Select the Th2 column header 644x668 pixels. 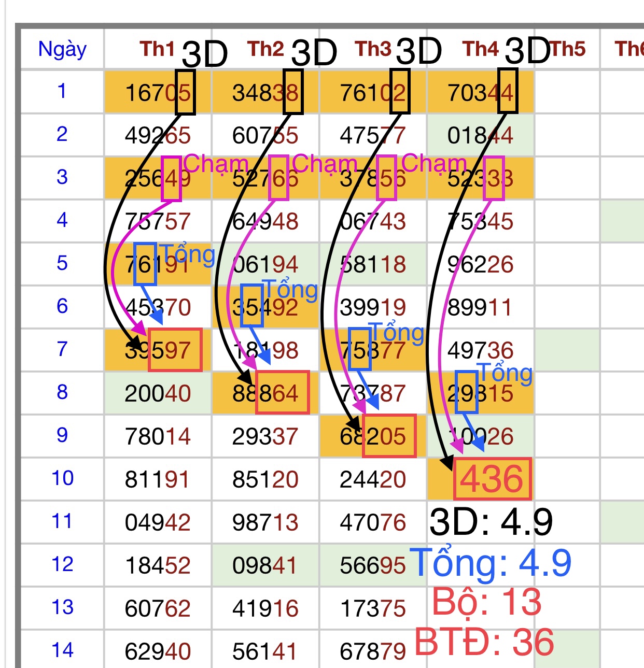pos(265,49)
